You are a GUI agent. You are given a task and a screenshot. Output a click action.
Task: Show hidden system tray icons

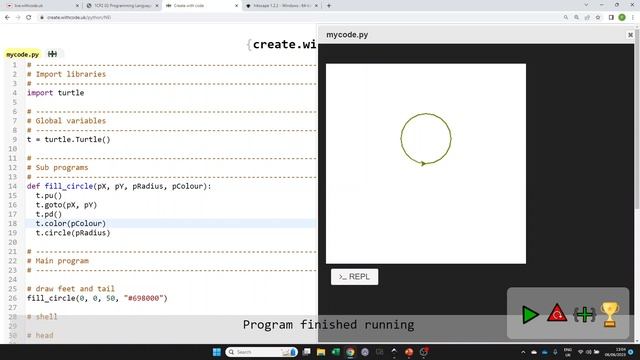523,352
